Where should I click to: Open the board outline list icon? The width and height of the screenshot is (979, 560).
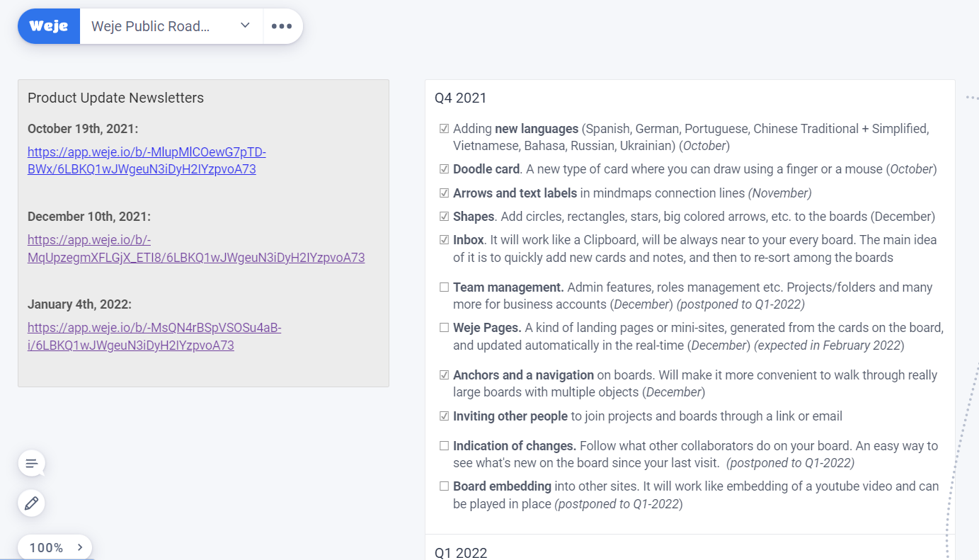(31, 464)
